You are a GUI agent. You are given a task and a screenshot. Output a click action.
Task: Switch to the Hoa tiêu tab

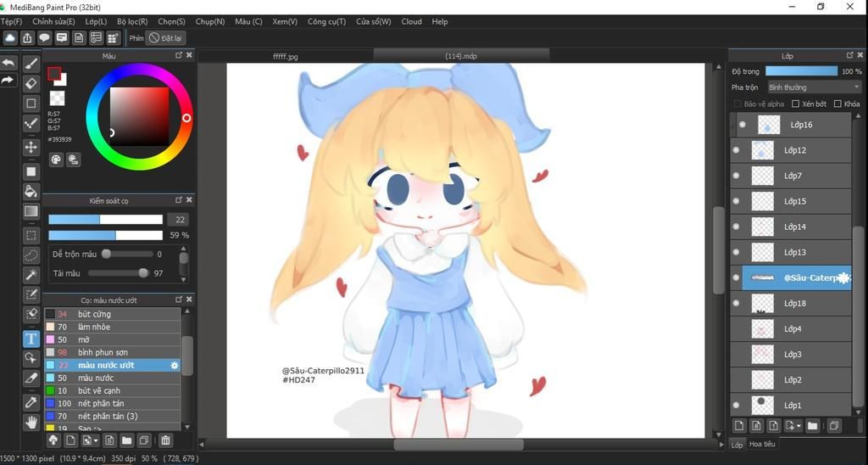(762, 444)
